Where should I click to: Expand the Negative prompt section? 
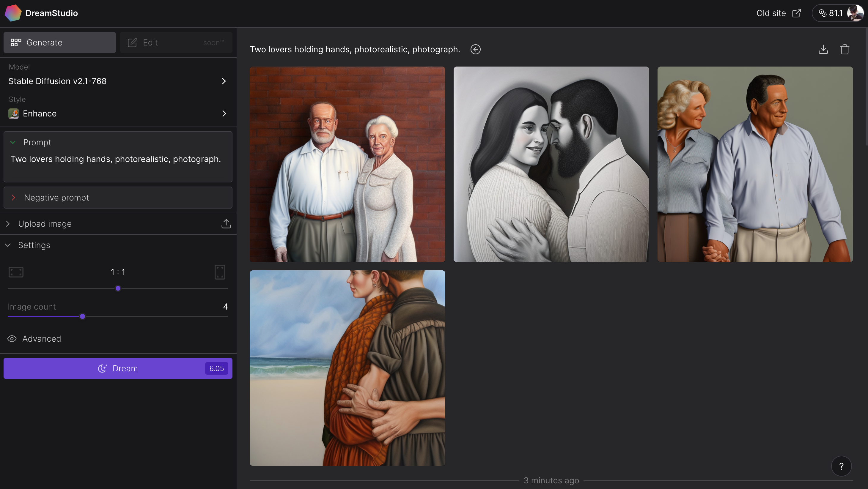pyautogui.click(x=13, y=198)
